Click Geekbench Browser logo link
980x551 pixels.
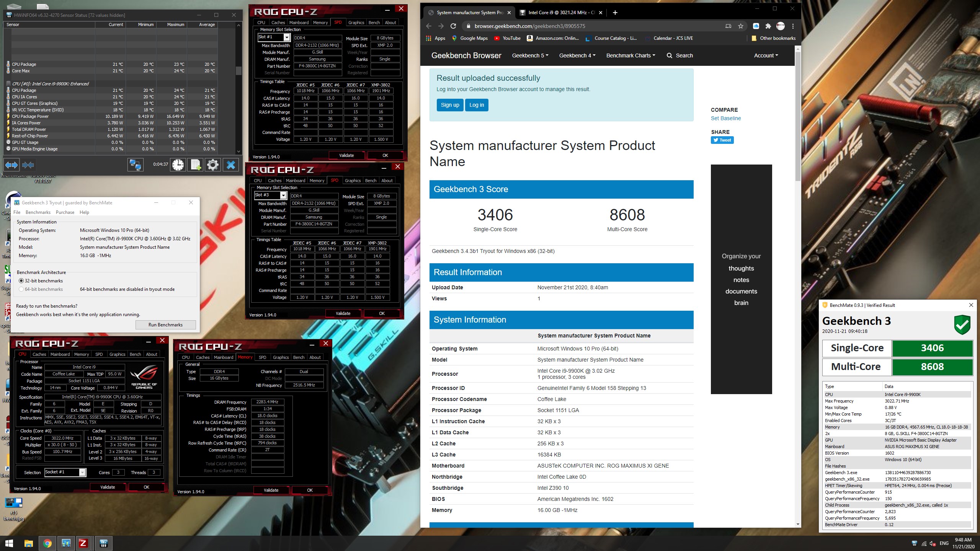click(466, 55)
